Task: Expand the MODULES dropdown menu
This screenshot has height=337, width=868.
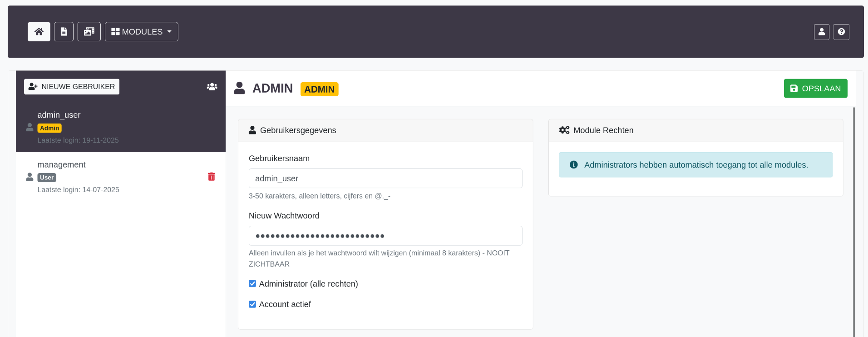Action: pos(142,32)
